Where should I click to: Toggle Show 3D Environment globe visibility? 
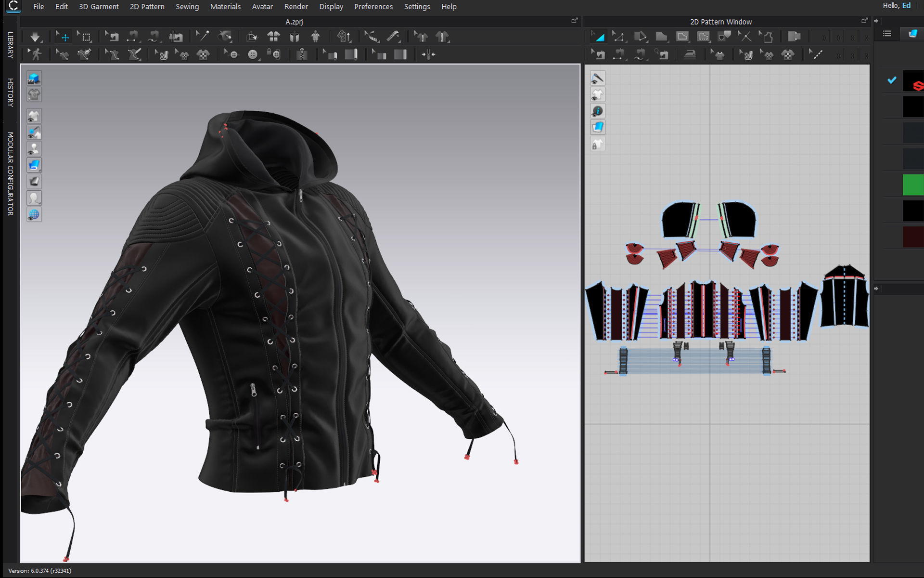tap(34, 214)
